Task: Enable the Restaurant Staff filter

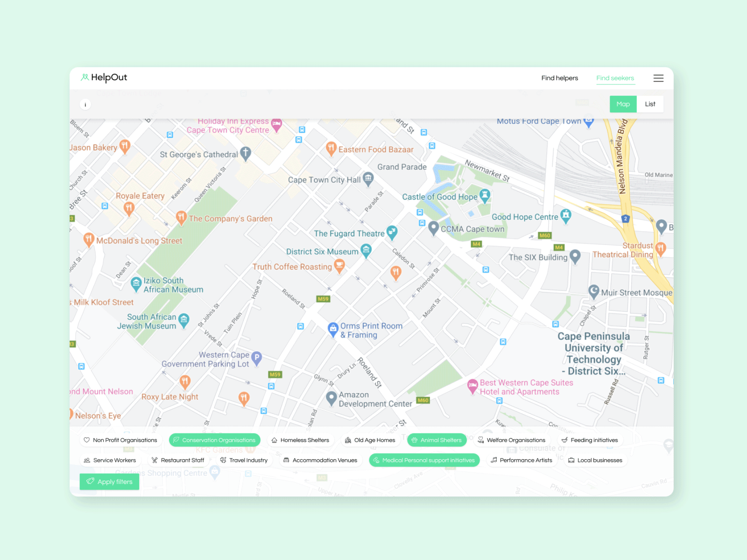Action: click(x=178, y=460)
